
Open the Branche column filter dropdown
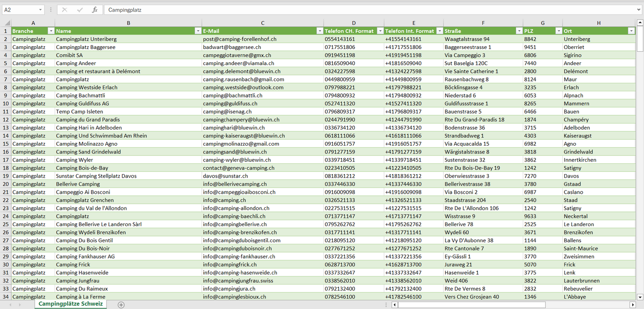pyautogui.click(x=51, y=31)
